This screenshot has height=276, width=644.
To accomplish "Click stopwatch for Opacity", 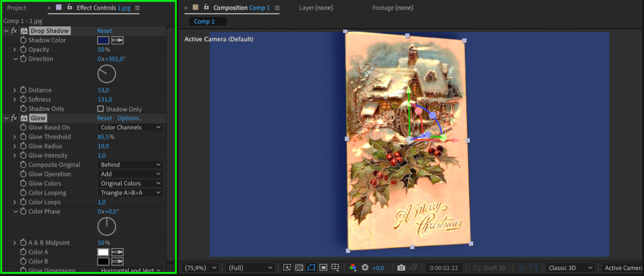I will [23, 50].
